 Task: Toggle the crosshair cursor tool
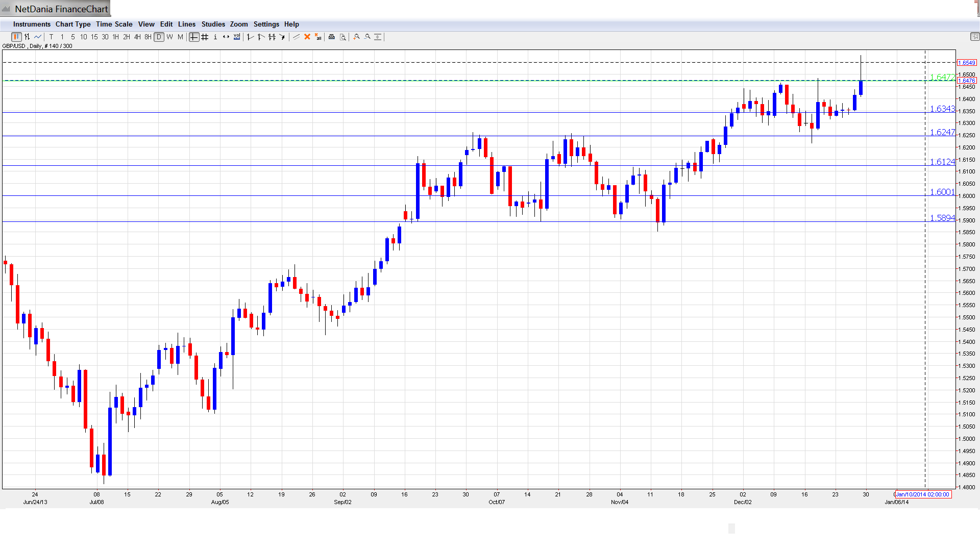pyautogui.click(x=194, y=37)
